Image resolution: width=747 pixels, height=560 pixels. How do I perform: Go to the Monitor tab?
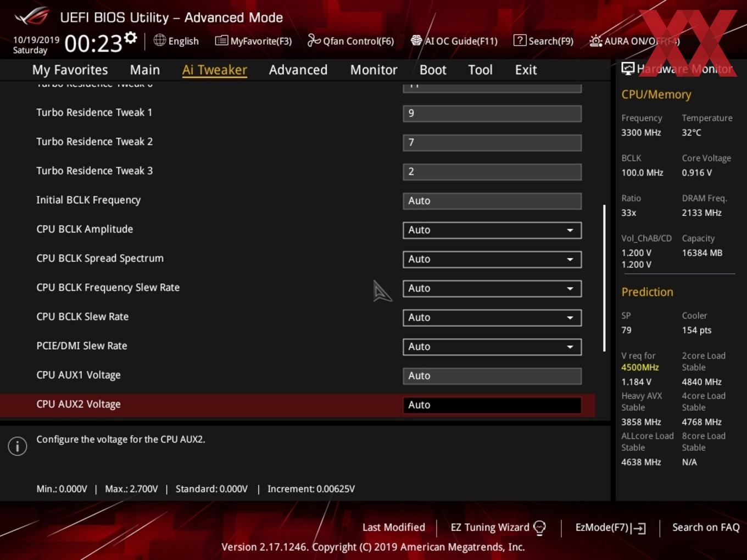click(x=374, y=70)
